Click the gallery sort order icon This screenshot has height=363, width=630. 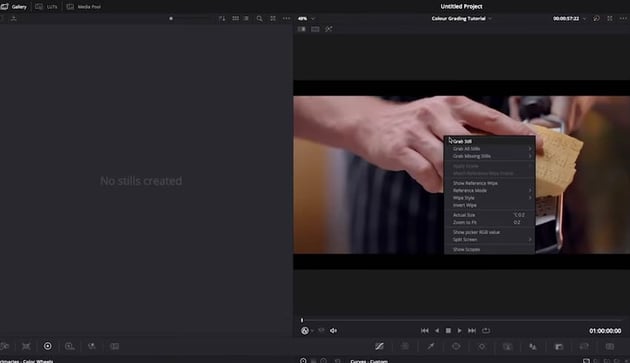(x=222, y=18)
